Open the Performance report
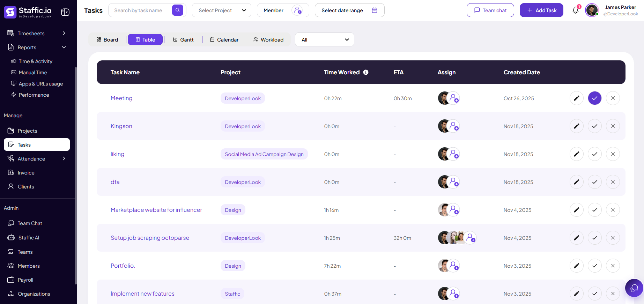644x304 pixels. coord(30,95)
